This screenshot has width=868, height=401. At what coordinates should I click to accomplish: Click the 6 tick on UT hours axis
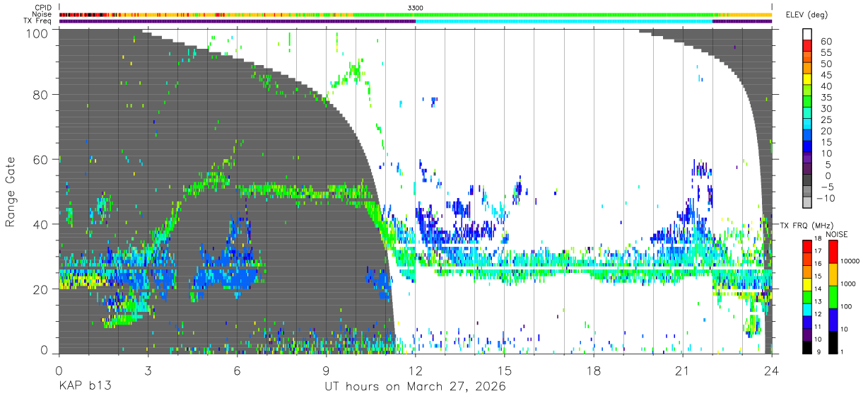[237, 371]
